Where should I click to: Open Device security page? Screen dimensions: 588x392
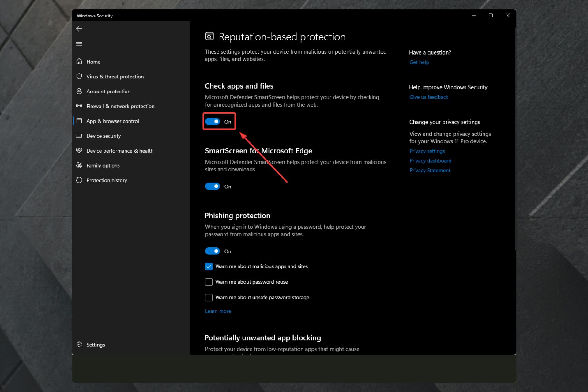point(104,136)
